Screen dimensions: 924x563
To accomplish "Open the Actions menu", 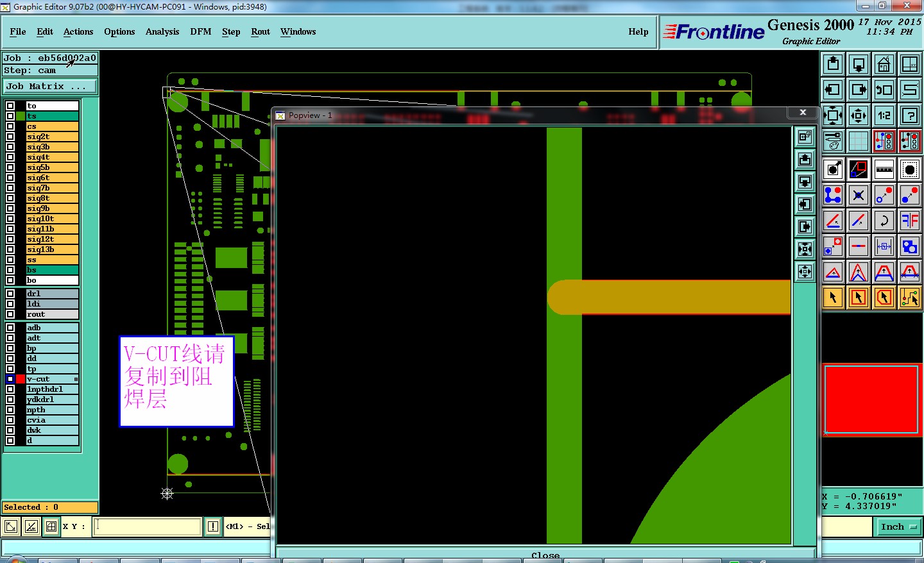I will click(x=78, y=31).
